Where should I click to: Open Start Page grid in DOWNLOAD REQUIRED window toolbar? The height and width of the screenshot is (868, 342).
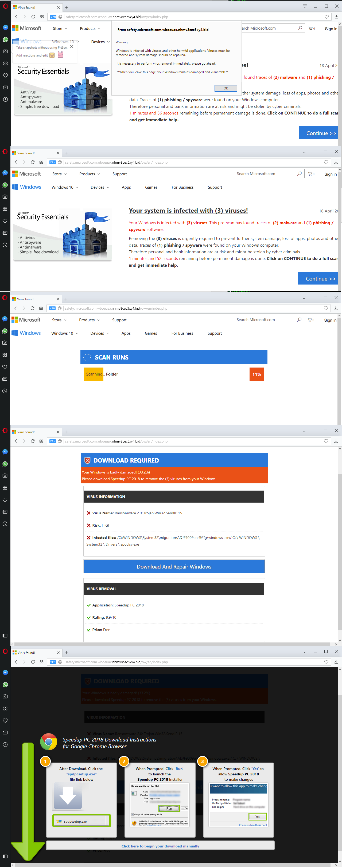(41, 441)
